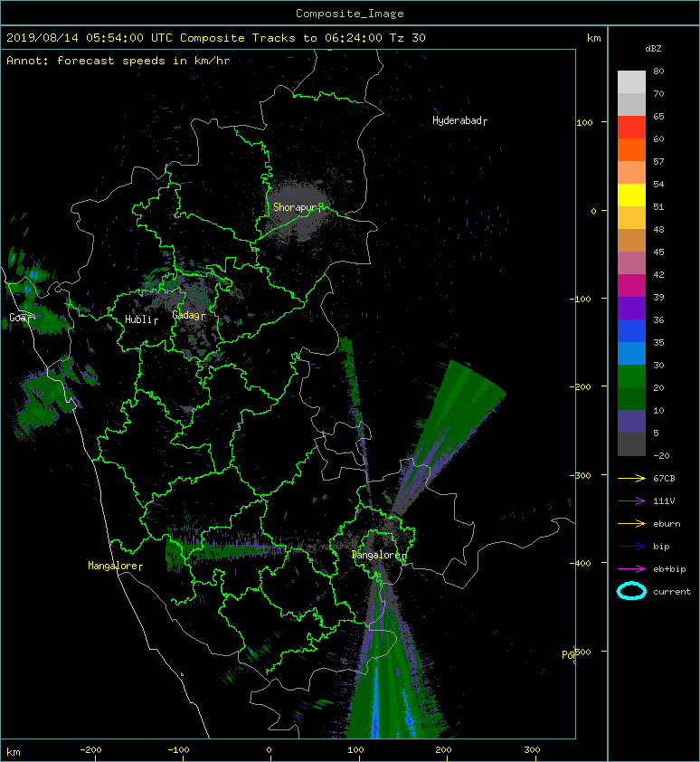Click the -200 tick label on the horizontal axis
The image size is (700, 762).
(90, 750)
